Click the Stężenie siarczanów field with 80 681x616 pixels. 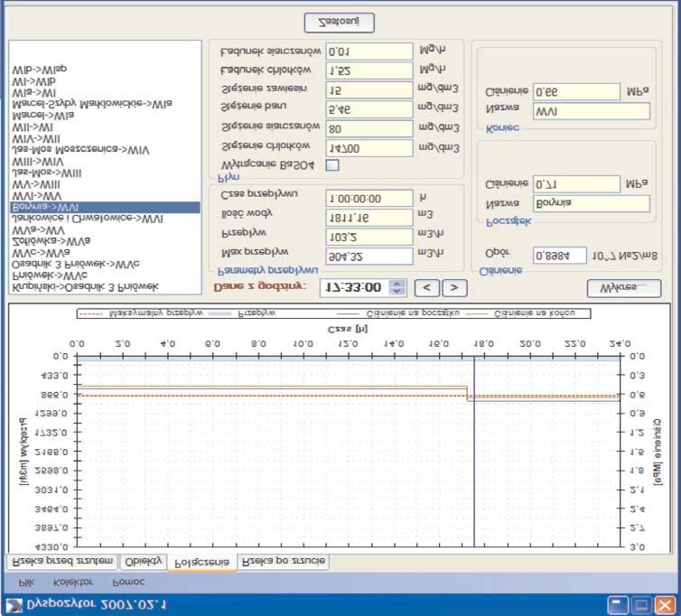pos(369,129)
